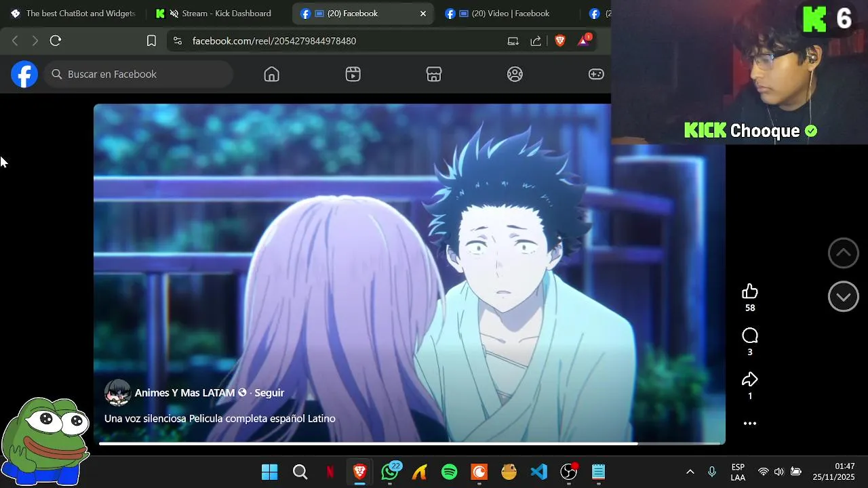Open the three-dot more options menu

pyautogui.click(x=750, y=424)
